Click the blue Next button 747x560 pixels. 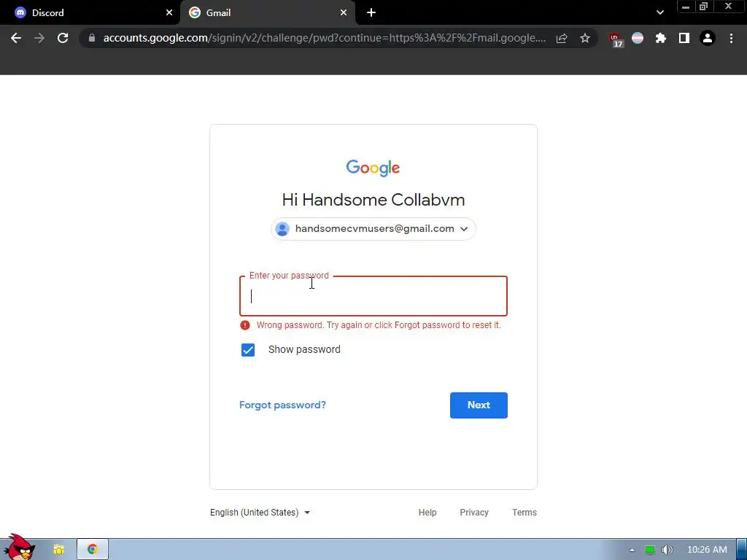click(x=479, y=405)
